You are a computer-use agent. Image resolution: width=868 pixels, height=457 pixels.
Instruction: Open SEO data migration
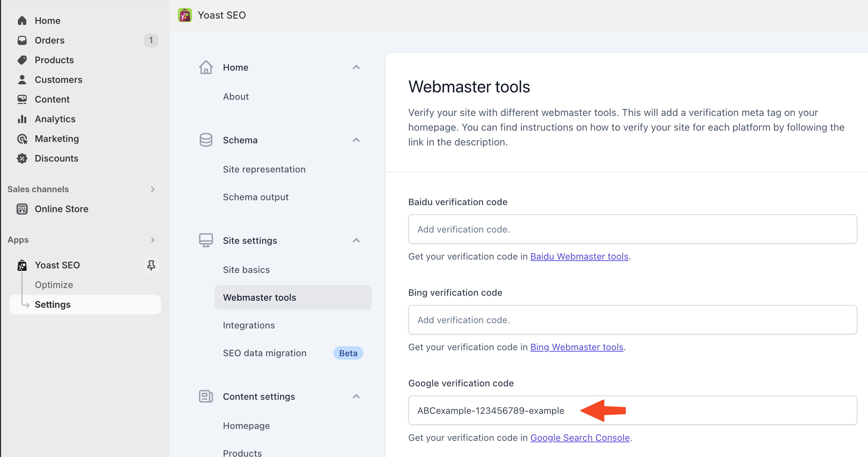click(265, 353)
